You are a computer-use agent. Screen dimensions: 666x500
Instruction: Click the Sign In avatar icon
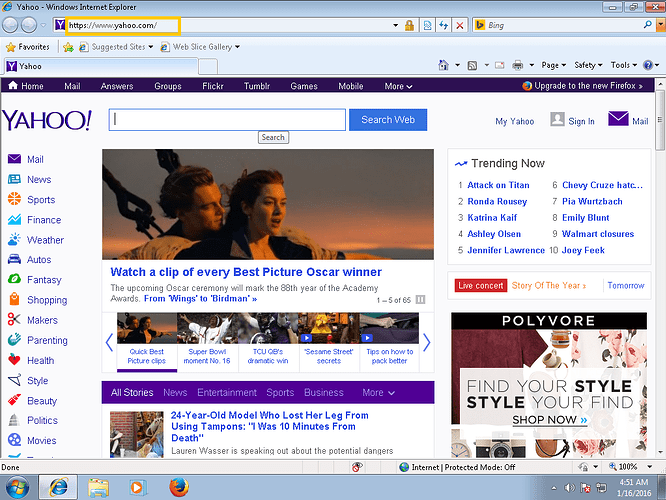(557, 119)
